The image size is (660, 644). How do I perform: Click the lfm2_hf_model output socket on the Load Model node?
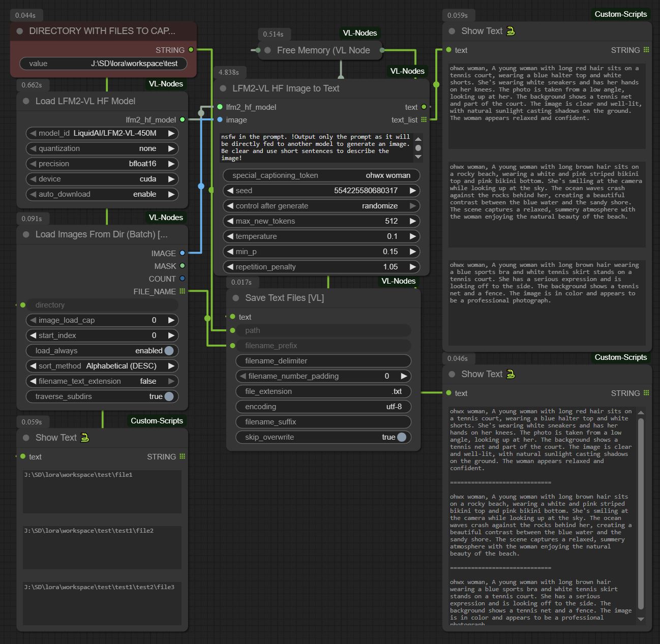[183, 120]
